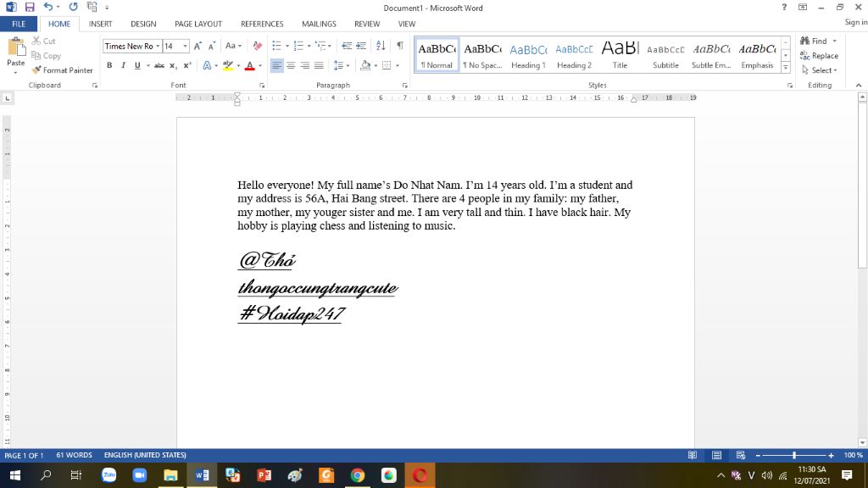Toggle center alignment
Viewport: 868px width, 488px height.
(291, 65)
